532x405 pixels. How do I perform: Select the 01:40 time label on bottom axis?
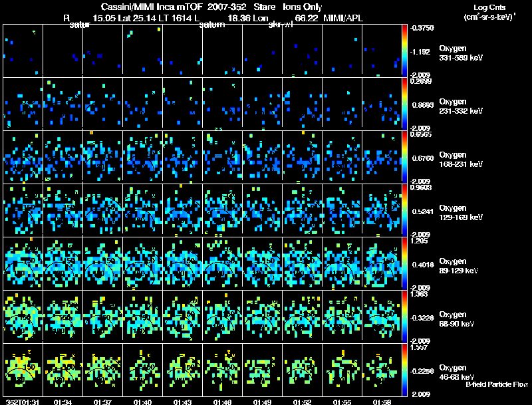pyautogui.click(x=142, y=401)
